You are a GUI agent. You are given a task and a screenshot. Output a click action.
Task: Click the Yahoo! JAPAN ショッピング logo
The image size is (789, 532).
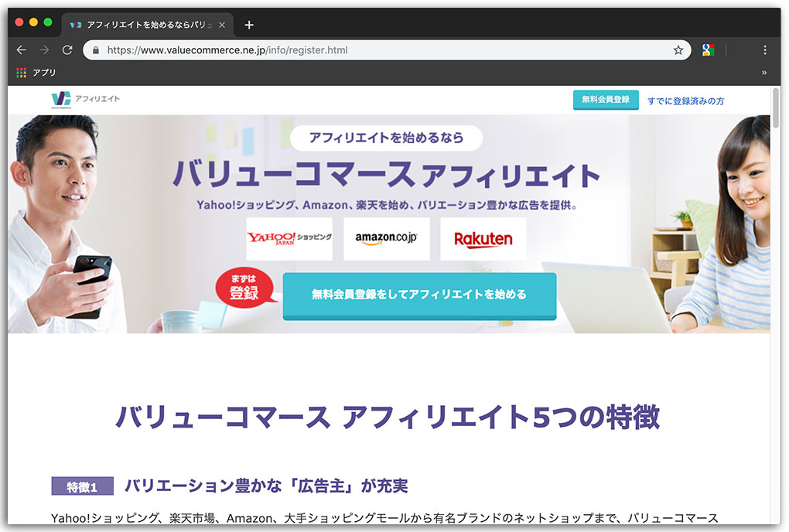tap(289, 238)
